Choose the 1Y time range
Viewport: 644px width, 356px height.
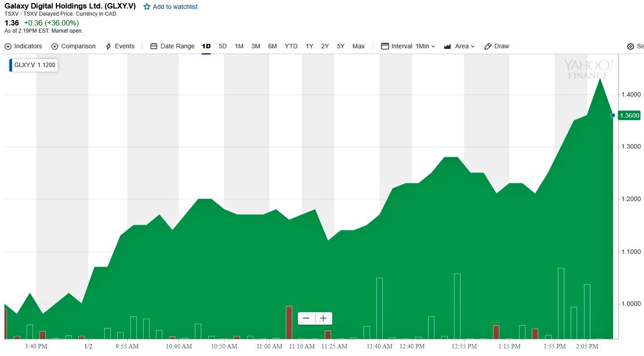(309, 47)
